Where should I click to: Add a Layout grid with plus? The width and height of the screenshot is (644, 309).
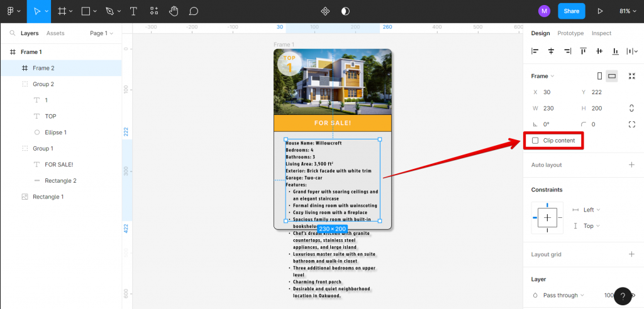click(631, 254)
